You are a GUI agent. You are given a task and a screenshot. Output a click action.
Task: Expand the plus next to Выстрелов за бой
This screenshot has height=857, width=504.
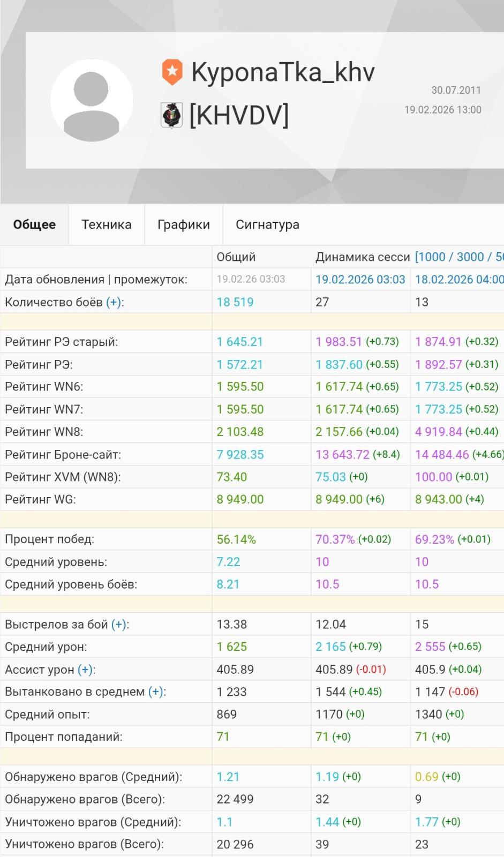(118, 625)
